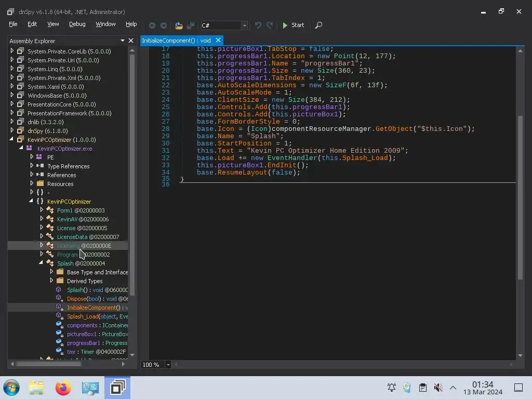This screenshot has height=399, width=532.
Task: Click ResumeLayout call on line 34
Action: coord(242,172)
